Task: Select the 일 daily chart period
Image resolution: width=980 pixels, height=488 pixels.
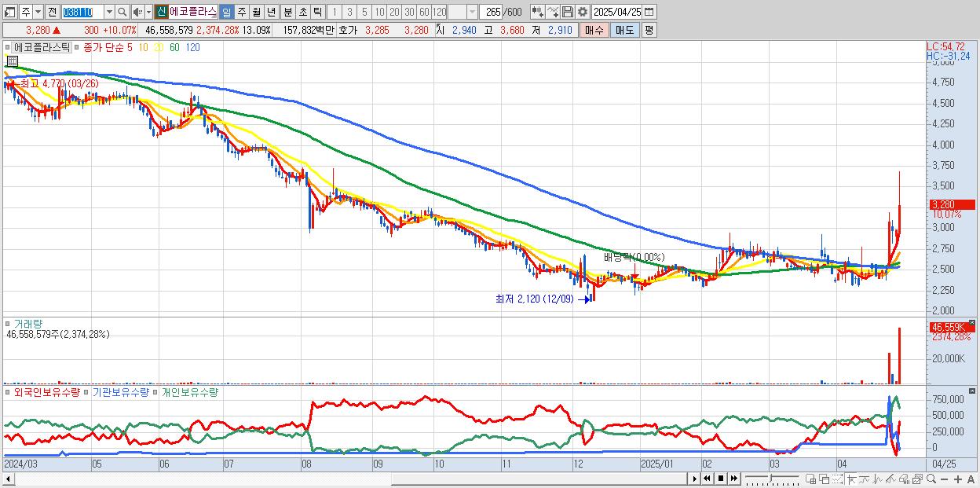Action: (x=226, y=12)
